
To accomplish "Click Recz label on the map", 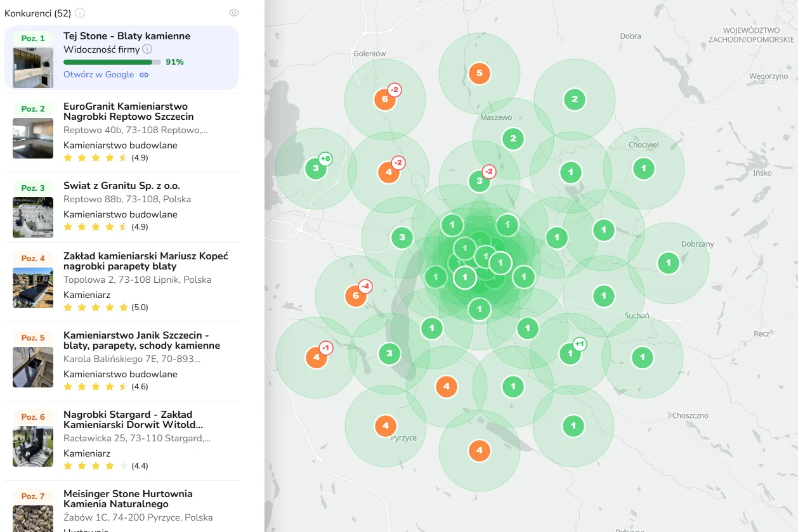I will pyautogui.click(x=762, y=334).
